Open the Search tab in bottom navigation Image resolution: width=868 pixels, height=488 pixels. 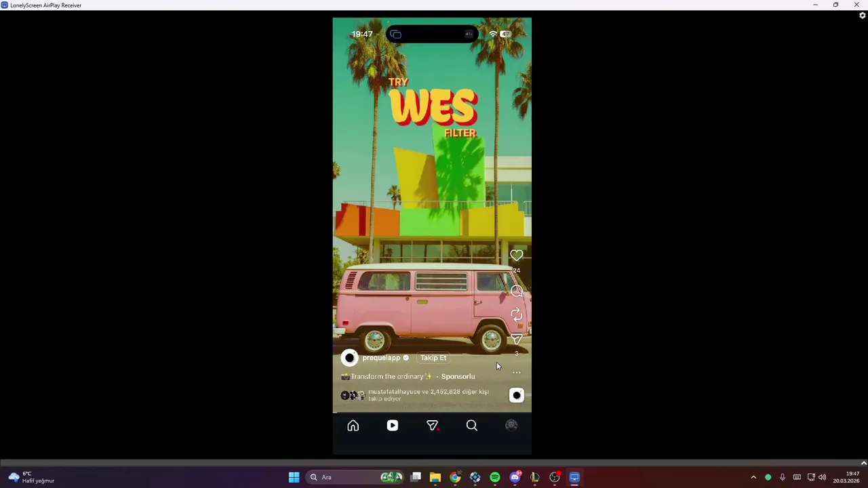coord(472,426)
